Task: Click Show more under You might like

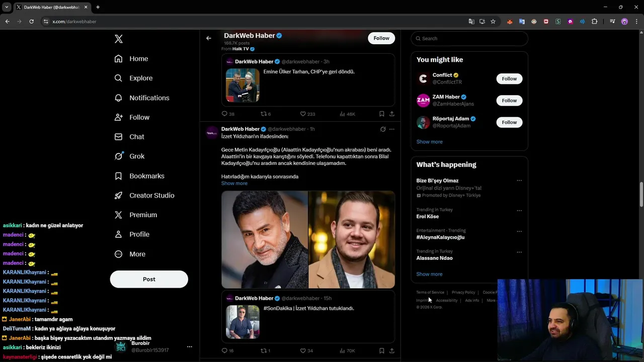Action: 429,142
